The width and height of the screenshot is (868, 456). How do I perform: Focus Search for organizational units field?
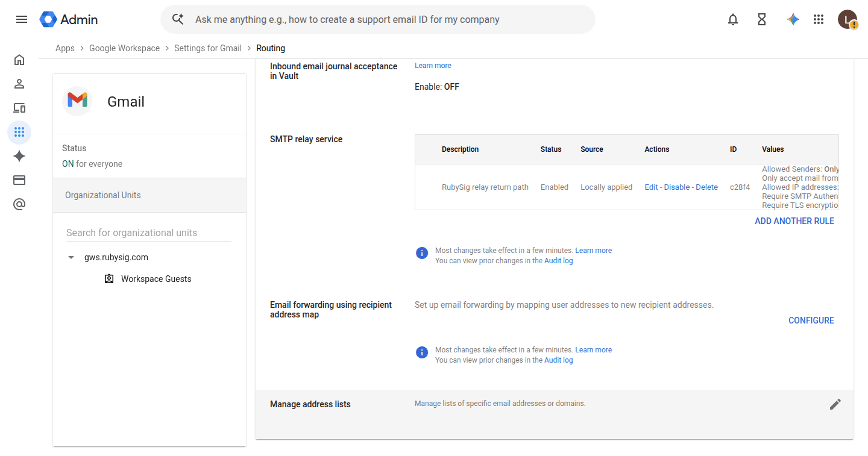tap(149, 233)
